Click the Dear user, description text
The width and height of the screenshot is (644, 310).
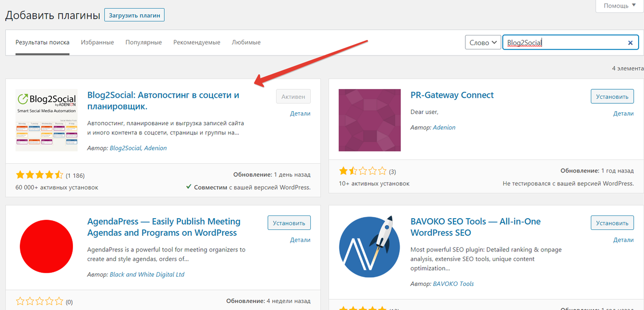coord(425,112)
